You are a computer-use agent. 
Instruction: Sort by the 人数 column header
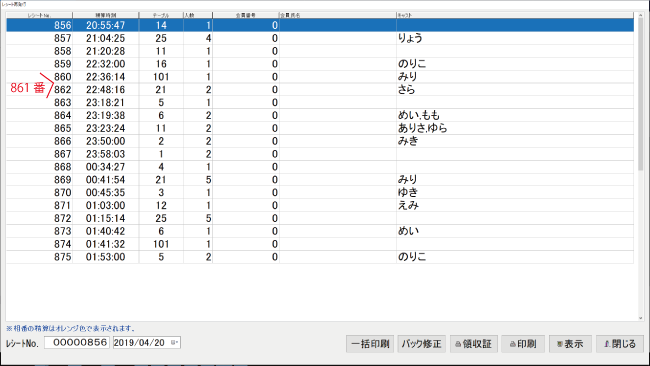click(x=198, y=15)
